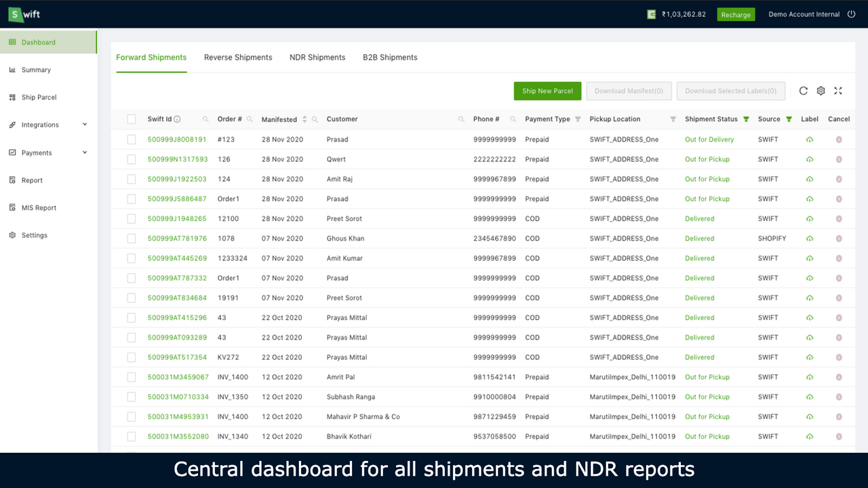The height and width of the screenshot is (488, 868).
Task: Click the Ship New Parcel button
Action: (x=547, y=90)
